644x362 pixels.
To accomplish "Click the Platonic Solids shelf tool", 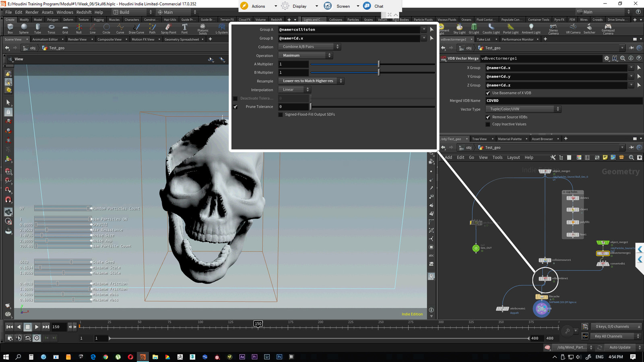I will [x=203, y=28].
